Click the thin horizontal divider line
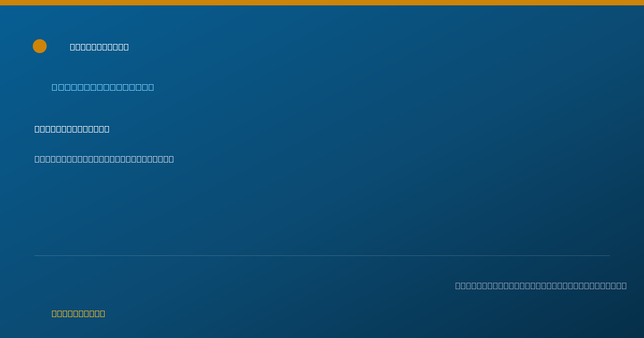 click(322, 255)
